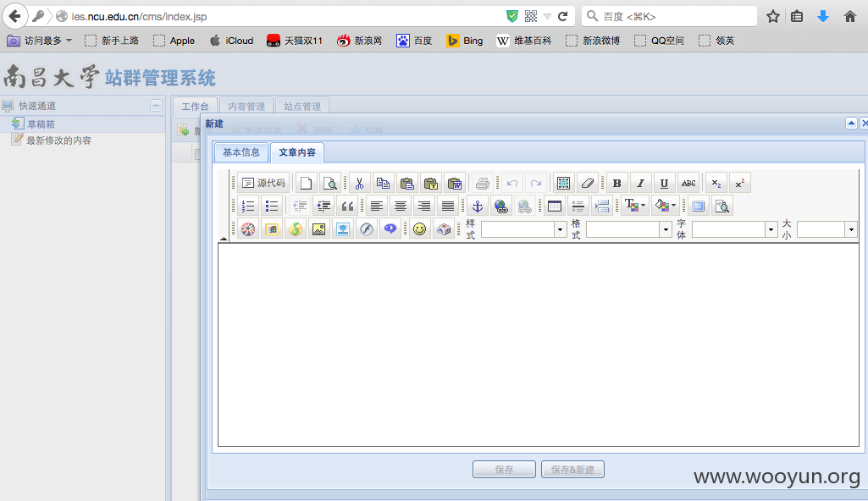Insert a smiley emoticon
868x501 pixels.
[x=420, y=229]
